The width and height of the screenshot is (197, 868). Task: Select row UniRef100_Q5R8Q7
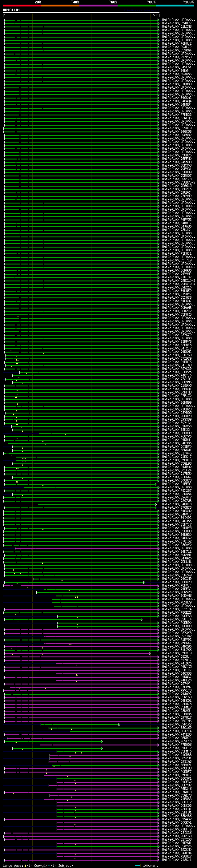(177, 176)
